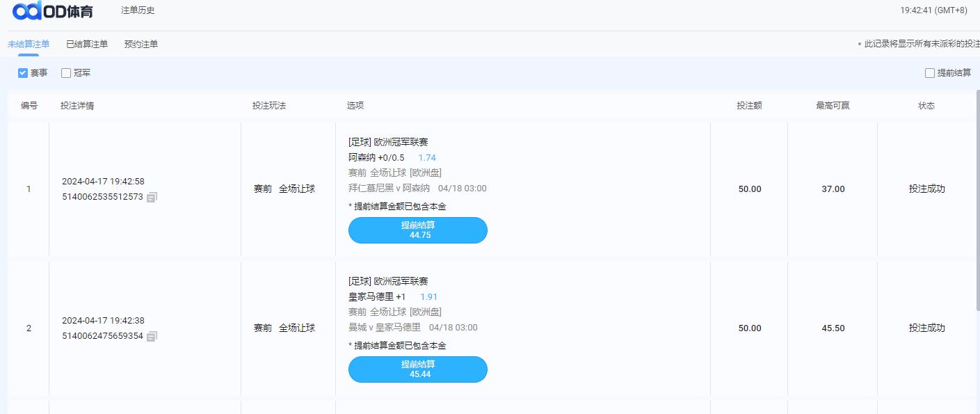Click order ID 5140062475659354

pos(102,336)
